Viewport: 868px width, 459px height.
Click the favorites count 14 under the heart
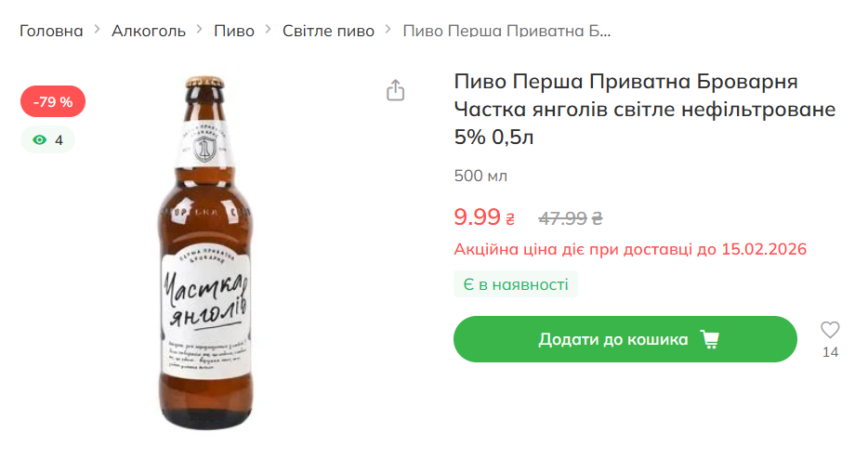coord(830,352)
